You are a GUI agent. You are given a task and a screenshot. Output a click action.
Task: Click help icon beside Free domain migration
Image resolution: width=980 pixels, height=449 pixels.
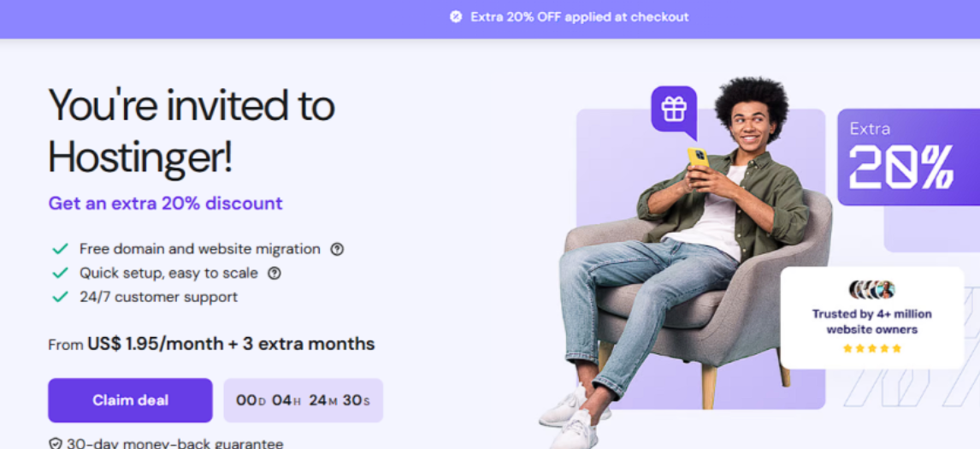[337, 249]
